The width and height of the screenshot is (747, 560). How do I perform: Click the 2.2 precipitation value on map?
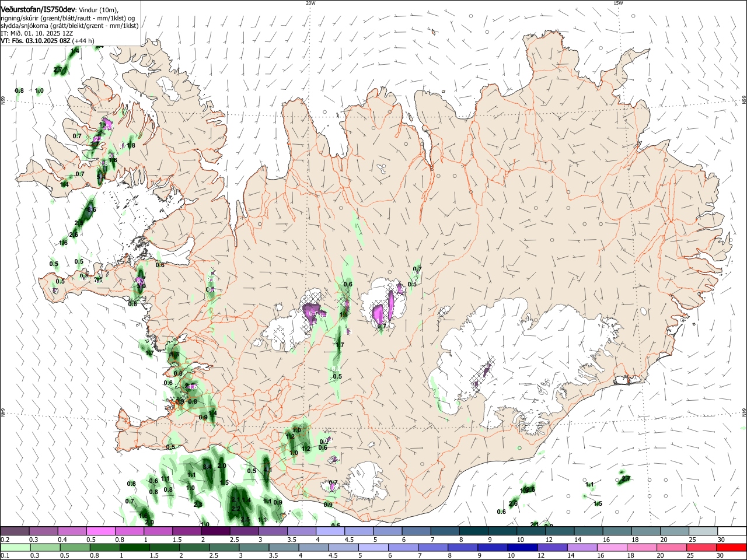click(236, 509)
